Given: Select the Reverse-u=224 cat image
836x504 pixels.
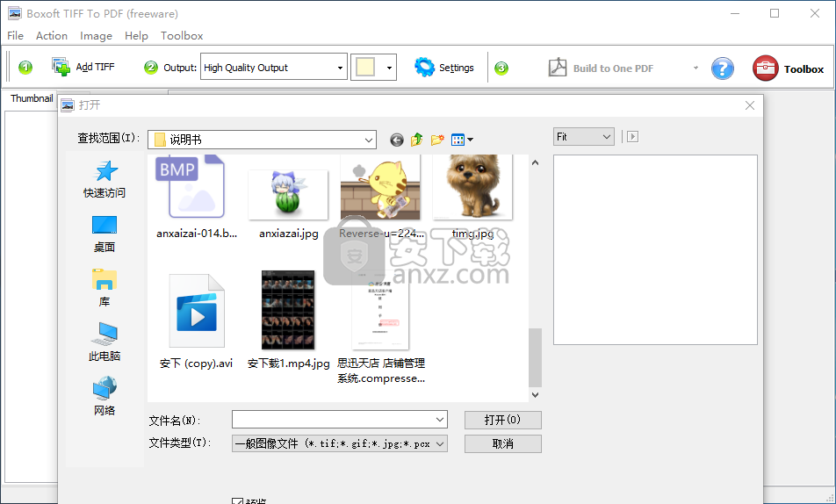Looking at the screenshot, I should pyautogui.click(x=381, y=198).
